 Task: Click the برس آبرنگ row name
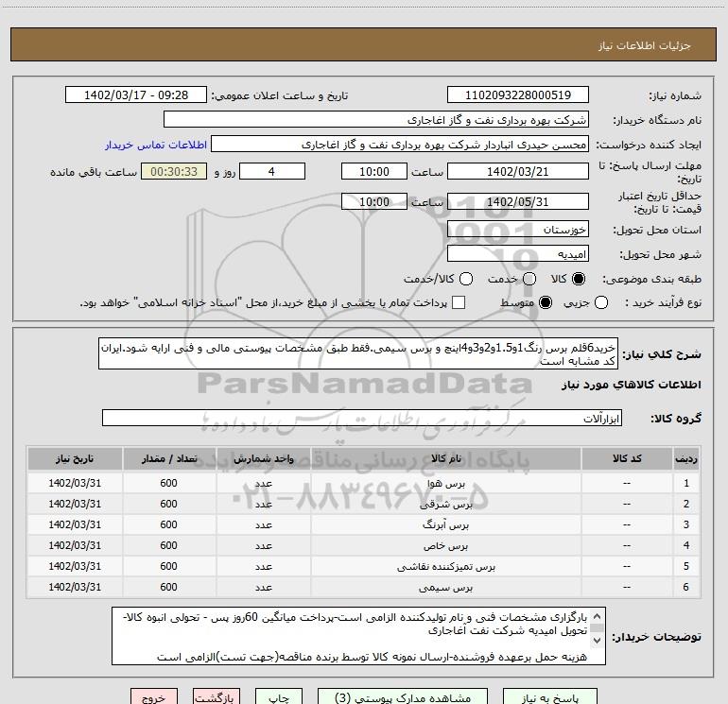tap(445, 524)
